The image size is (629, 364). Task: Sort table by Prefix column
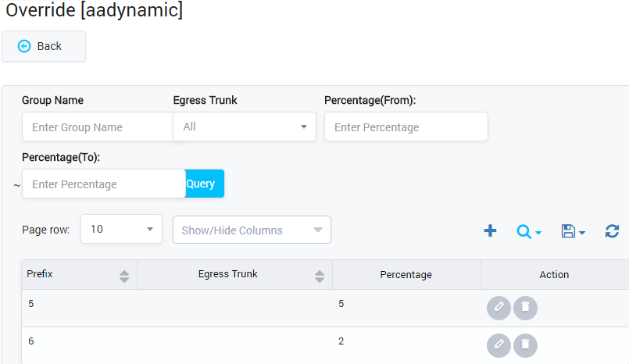pyautogui.click(x=123, y=276)
